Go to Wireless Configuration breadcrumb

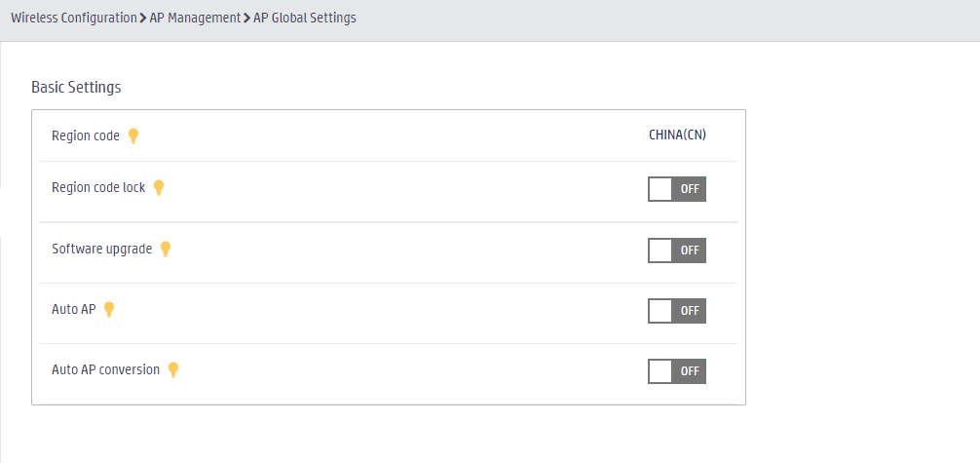[74, 19]
